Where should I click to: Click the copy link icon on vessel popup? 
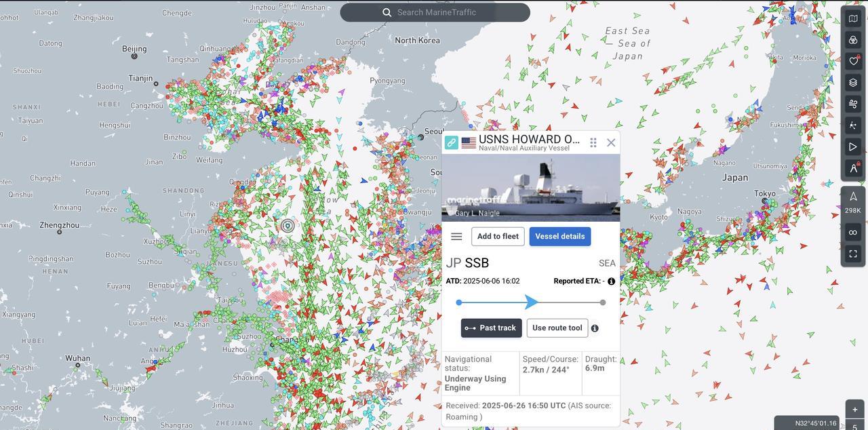451,142
